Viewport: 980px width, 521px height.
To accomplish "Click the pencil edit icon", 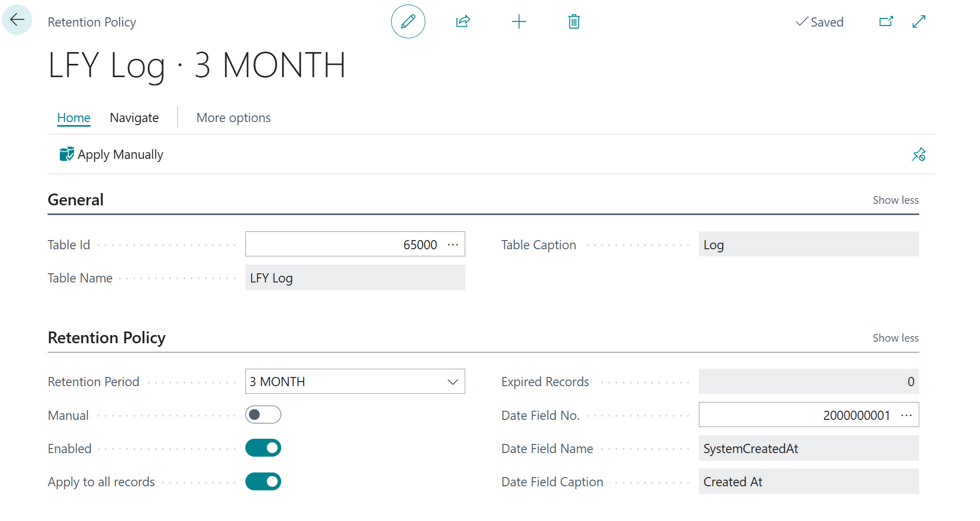I will pyautogui.click(x=408, y=21).
